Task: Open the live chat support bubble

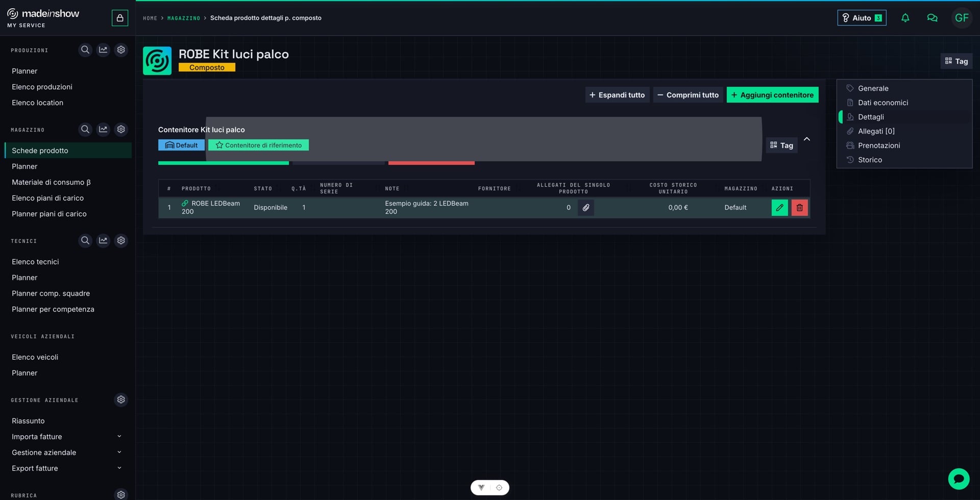Action: tap(959, 479)
